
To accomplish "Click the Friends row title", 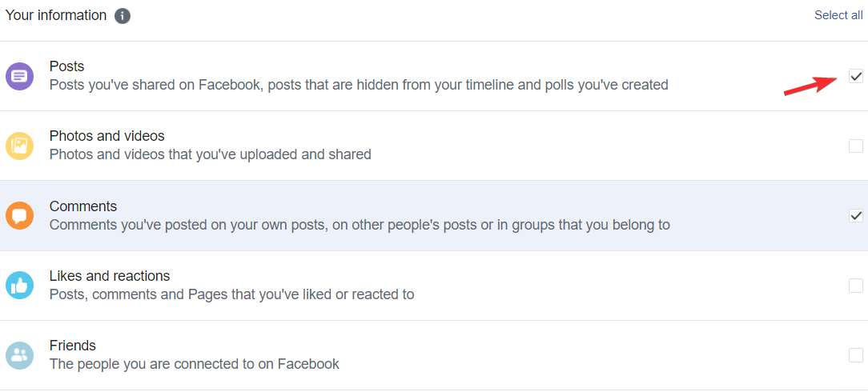I will pyautogui.click(x=73, y=346).
